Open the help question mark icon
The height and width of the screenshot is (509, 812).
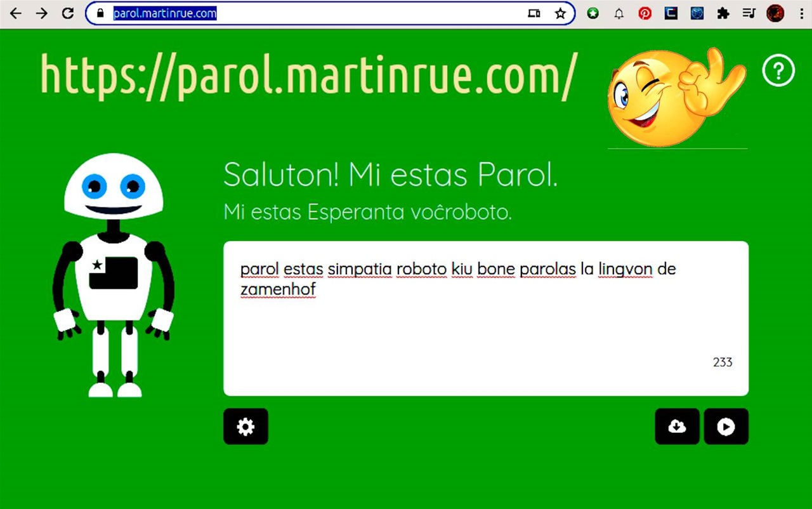(x=778, y=70)
